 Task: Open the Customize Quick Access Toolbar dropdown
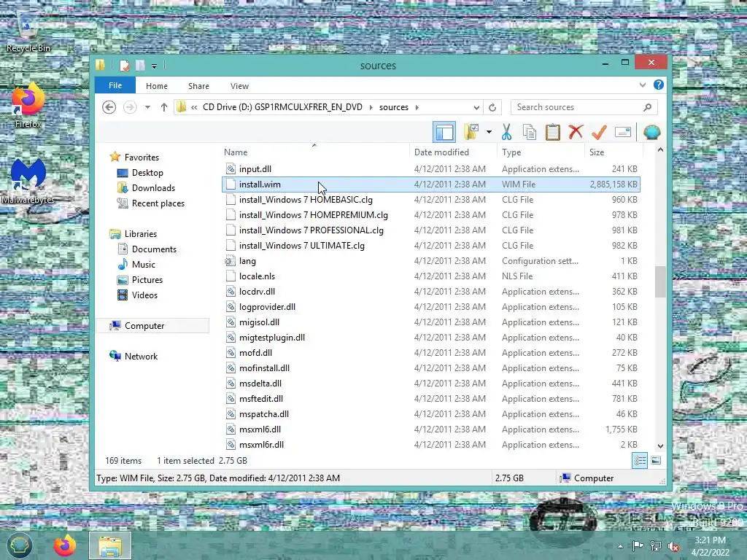(154, 66)
